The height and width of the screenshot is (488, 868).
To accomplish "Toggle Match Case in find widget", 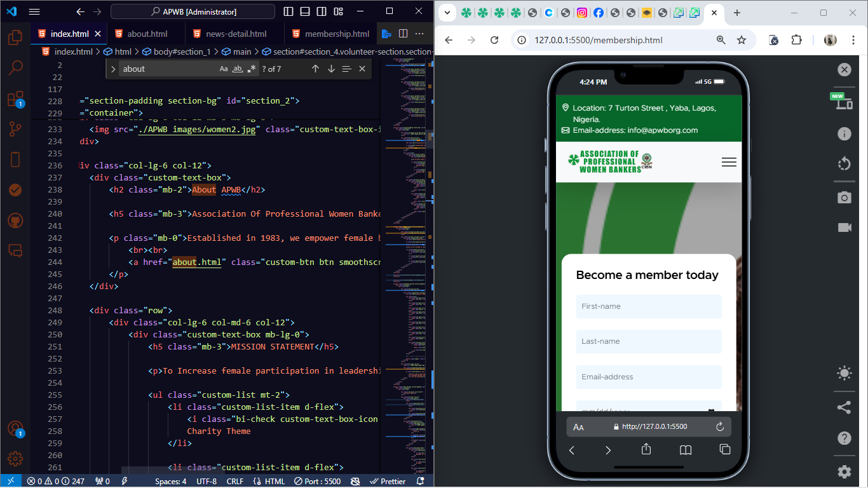I will (224, 69).
